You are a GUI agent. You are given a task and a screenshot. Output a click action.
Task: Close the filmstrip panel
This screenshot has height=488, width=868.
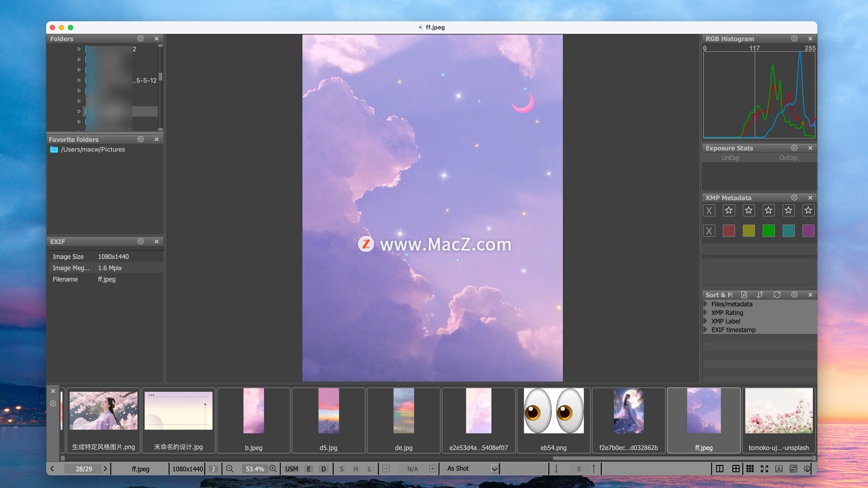pyautogui.click(x=53, y=391)
